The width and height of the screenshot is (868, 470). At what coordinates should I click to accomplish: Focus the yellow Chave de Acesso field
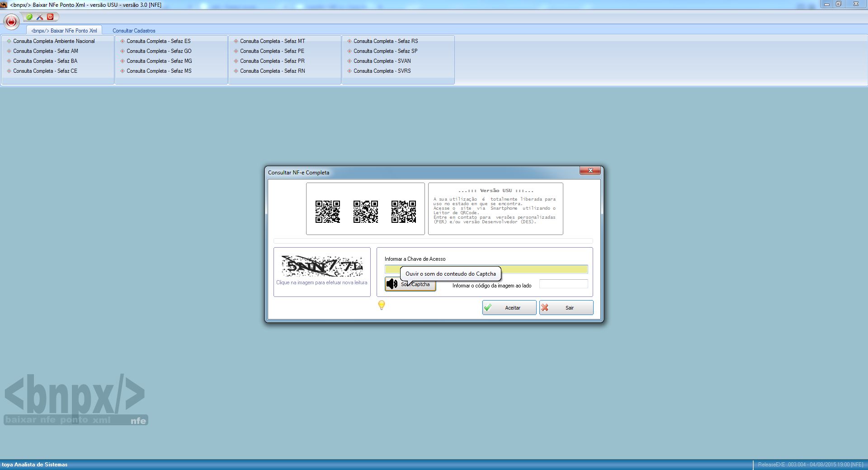(x=486, y=269)
